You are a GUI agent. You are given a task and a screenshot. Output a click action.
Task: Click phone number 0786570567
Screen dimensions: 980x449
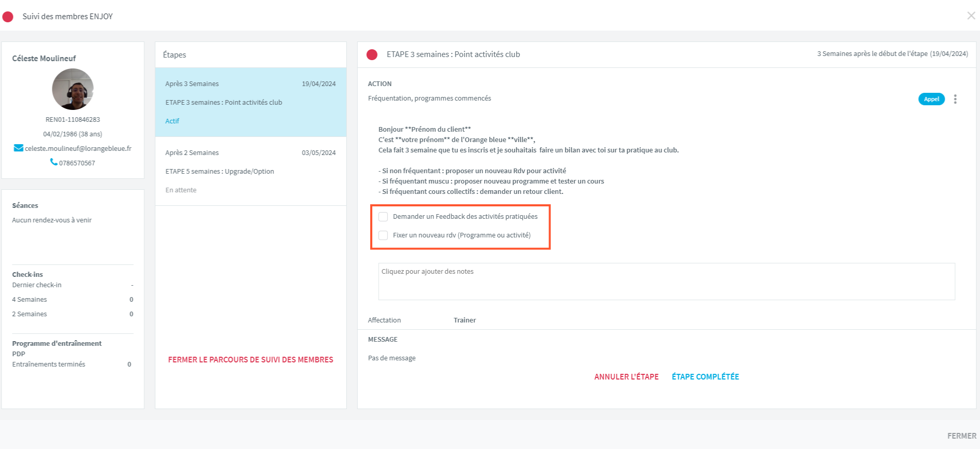tap(77, 163)
